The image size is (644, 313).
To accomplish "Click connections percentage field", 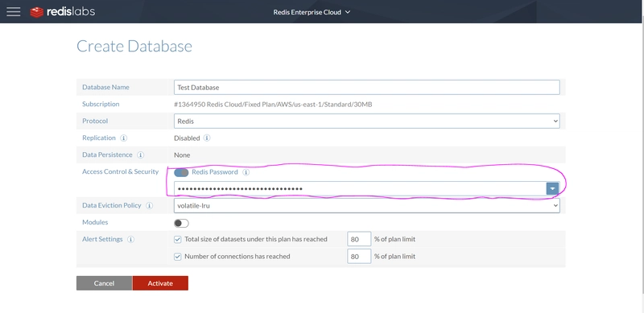I will [x=359, y=257].
